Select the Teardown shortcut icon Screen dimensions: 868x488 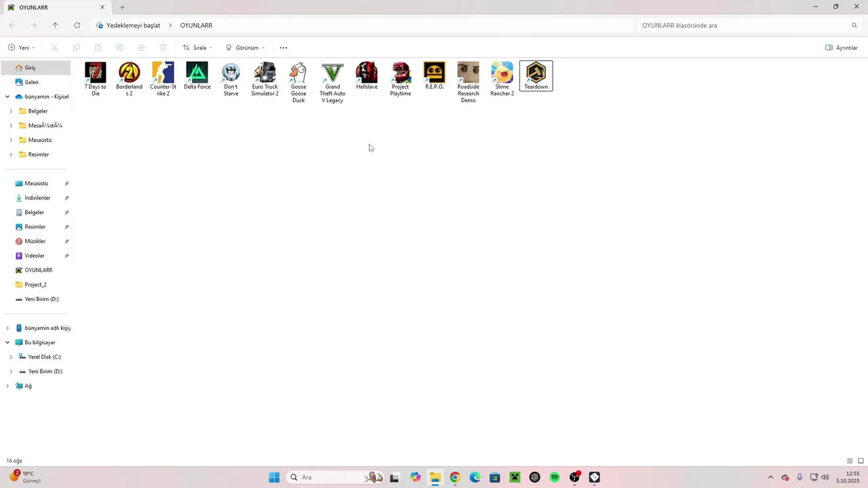click(536, 76)
